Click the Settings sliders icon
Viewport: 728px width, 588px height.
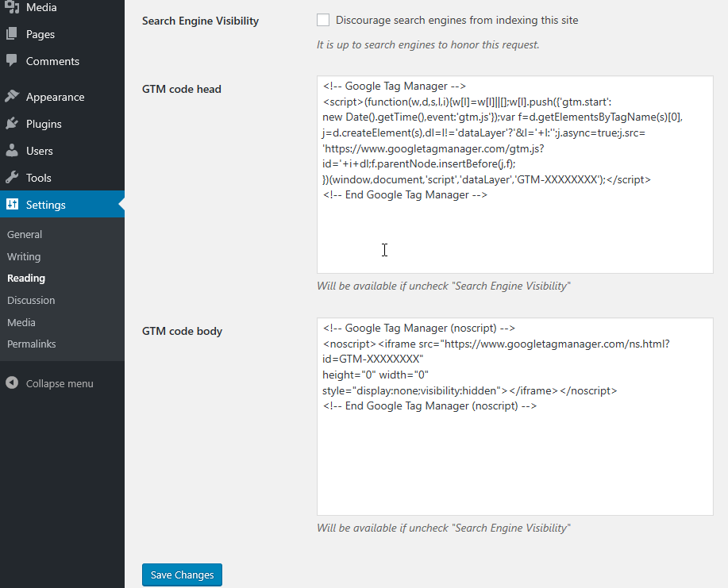[12, 204]
